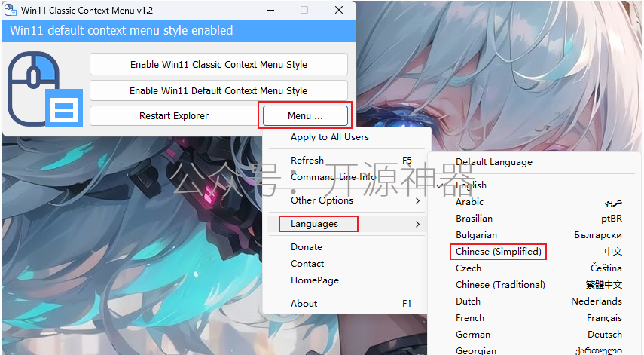Switch language to Arabic
The image size is (644, 355).
click(534, 202)
